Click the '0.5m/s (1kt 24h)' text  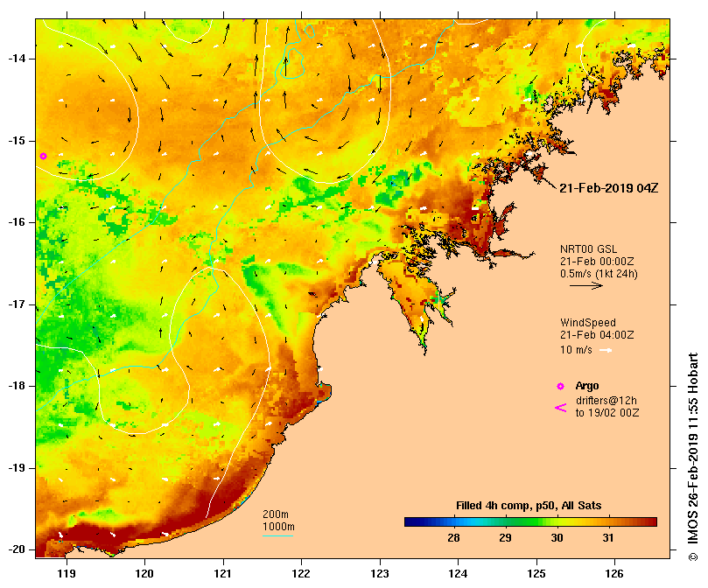tap(599, 274)
